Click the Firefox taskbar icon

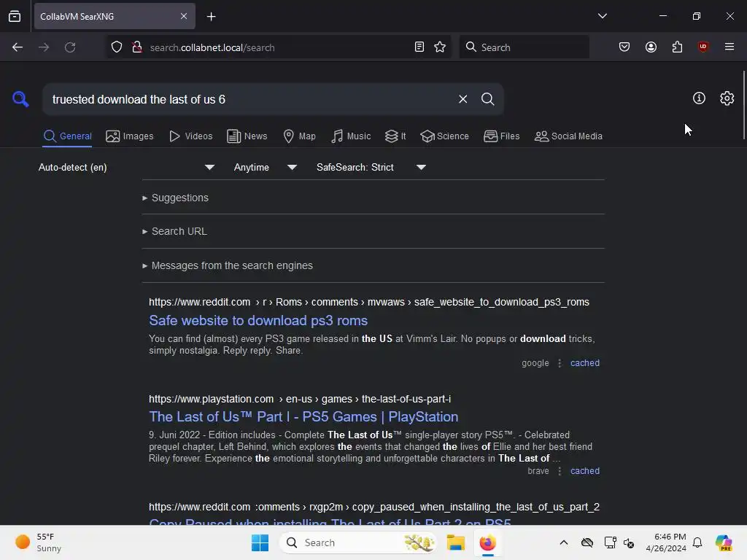487,542
